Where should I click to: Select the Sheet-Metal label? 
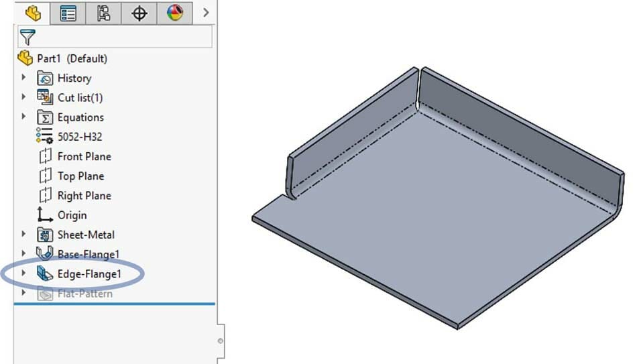(86, 235)
